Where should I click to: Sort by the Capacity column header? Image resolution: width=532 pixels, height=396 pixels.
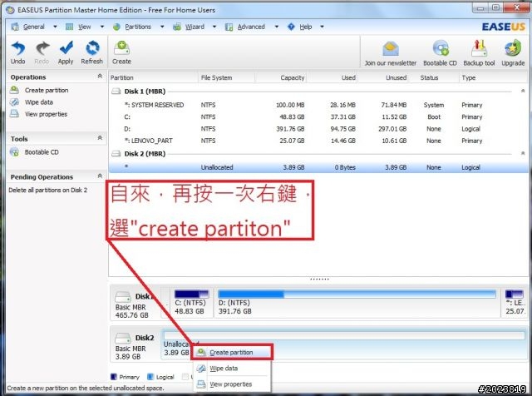281,77
